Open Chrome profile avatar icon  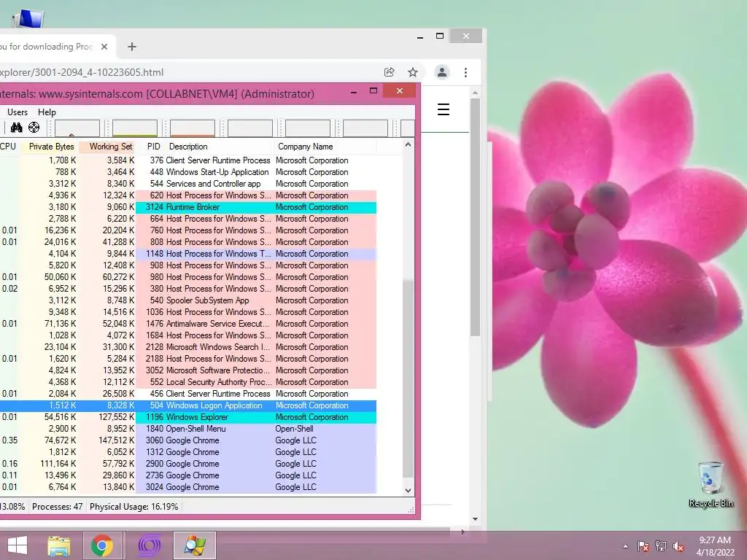click(441, 72)
